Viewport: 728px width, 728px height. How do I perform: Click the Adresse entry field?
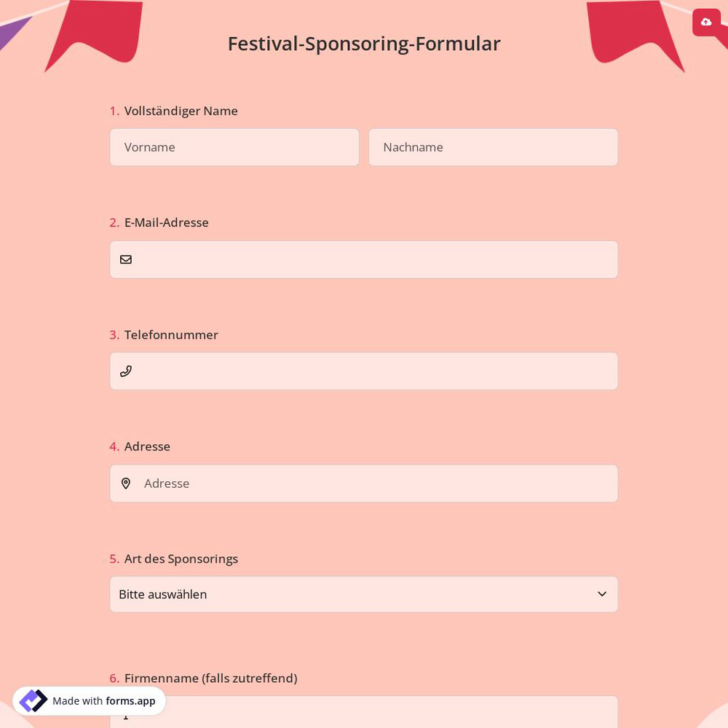coord(364,483)
